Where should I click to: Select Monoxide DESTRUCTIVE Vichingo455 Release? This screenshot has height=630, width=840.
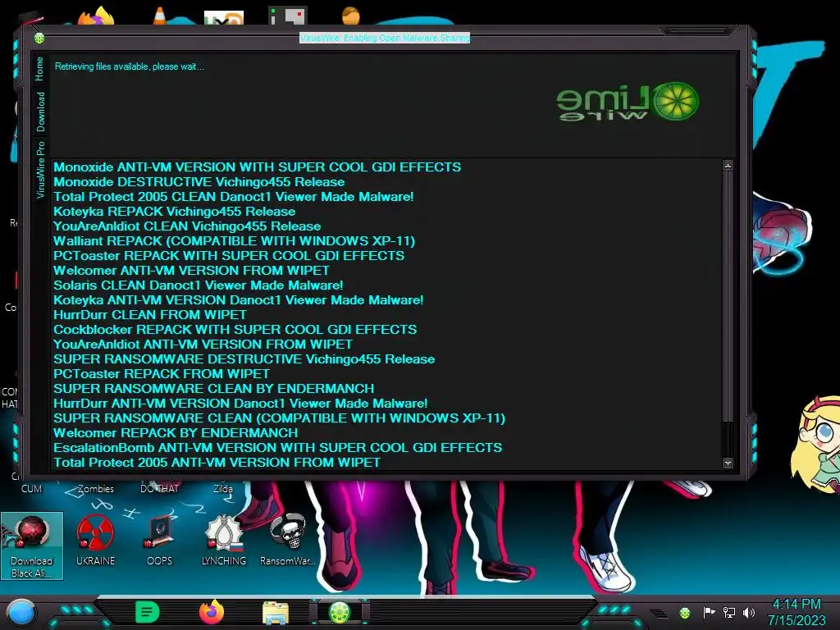tap(199, 182)
